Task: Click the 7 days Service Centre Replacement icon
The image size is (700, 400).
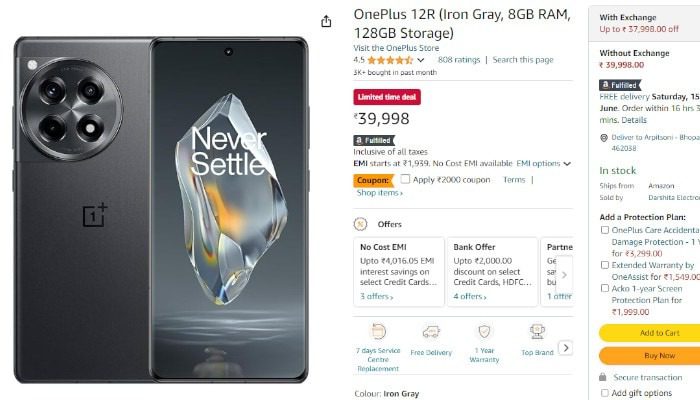Action: coord(378,331)
